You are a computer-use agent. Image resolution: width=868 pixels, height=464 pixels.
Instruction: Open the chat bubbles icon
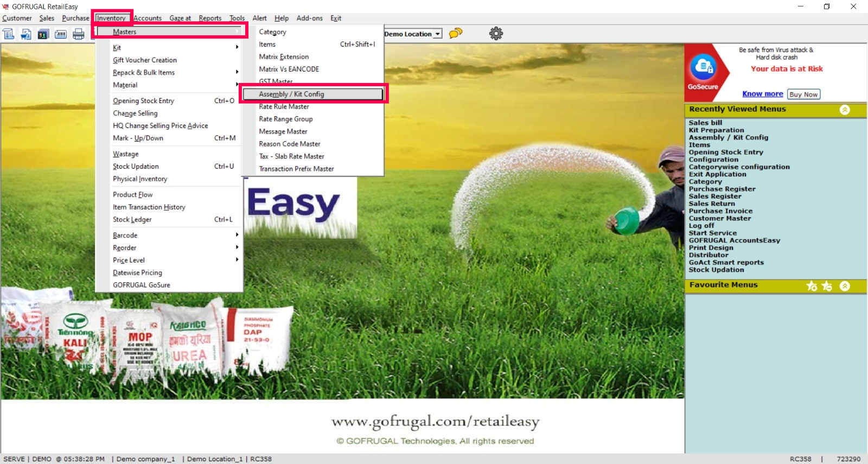click(456, 33)
